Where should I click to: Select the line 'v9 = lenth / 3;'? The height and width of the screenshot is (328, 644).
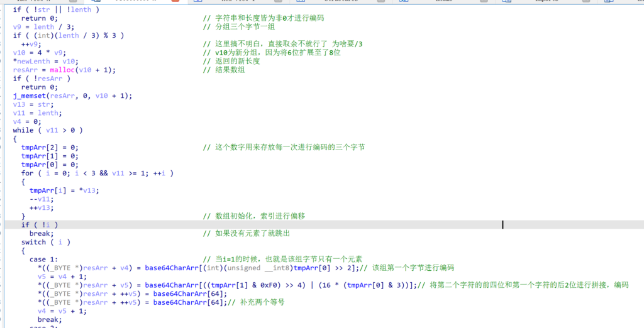(x=43, y=26)
